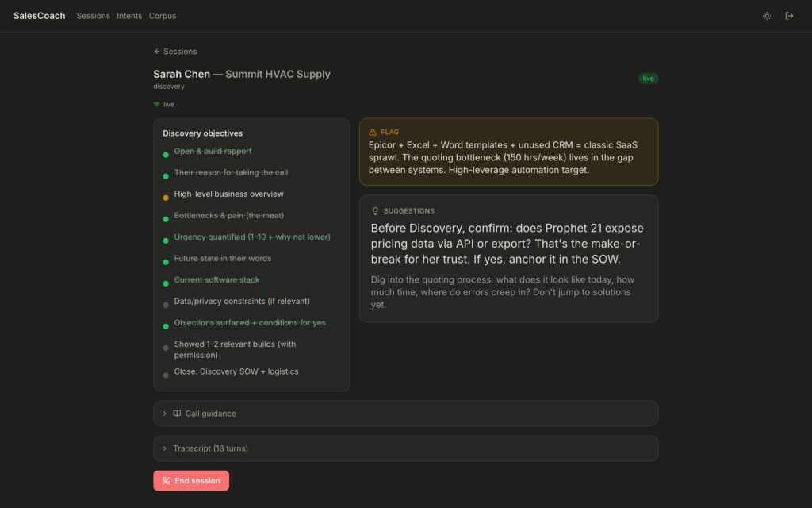Screen dimensions: 812x508
Task: Click the Showed 1–2 relevant builds text
Action: 235,349
